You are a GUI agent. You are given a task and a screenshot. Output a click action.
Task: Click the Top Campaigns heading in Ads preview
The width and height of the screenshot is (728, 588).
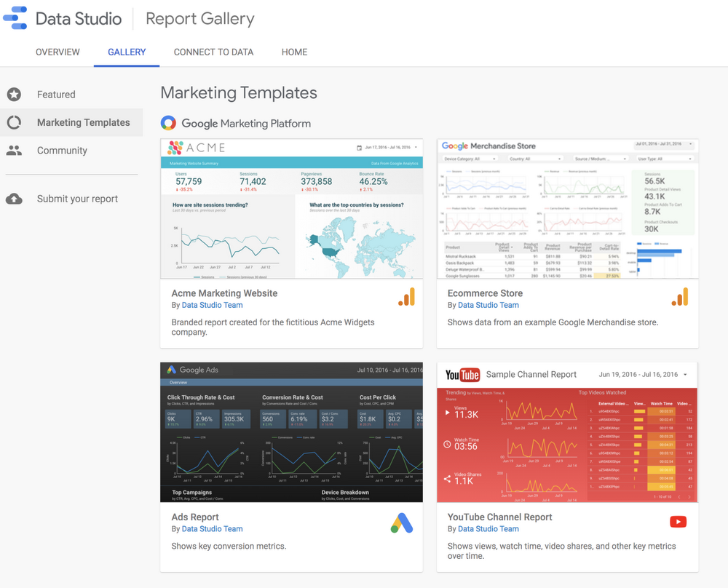tap(191, 493)
